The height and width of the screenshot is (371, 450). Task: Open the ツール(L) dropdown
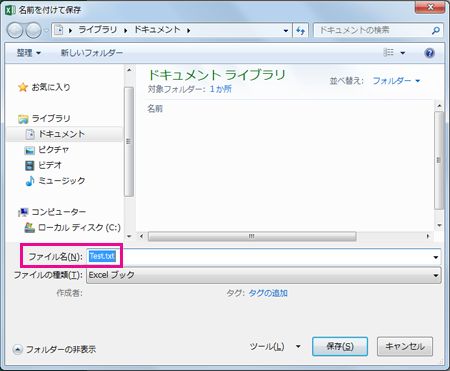pyautogui.click(x=275, y=347)
